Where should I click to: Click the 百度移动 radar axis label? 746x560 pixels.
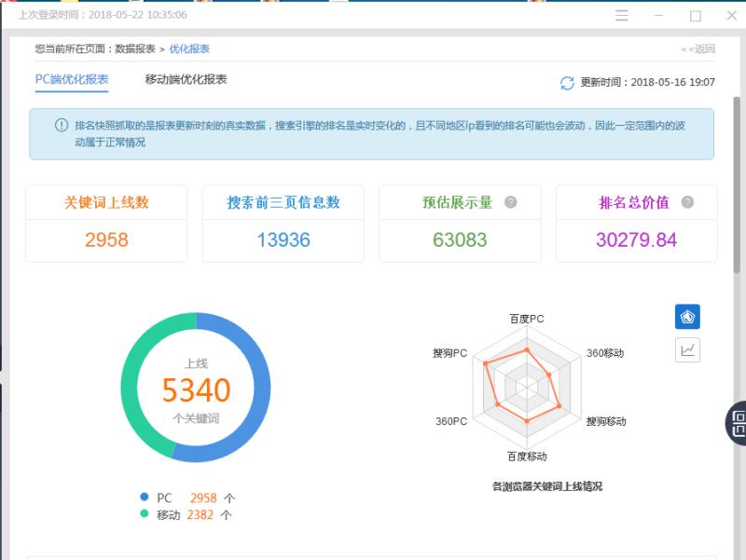click(527, 457)
